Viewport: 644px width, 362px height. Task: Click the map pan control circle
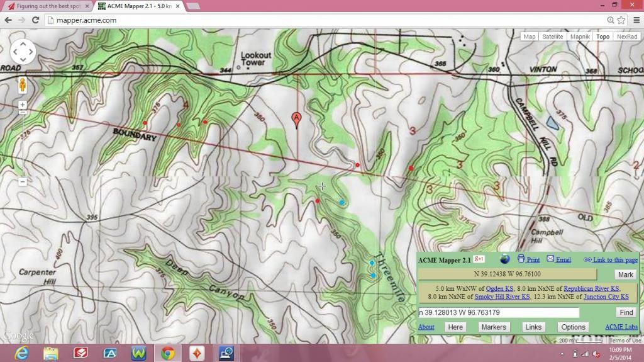23,52
